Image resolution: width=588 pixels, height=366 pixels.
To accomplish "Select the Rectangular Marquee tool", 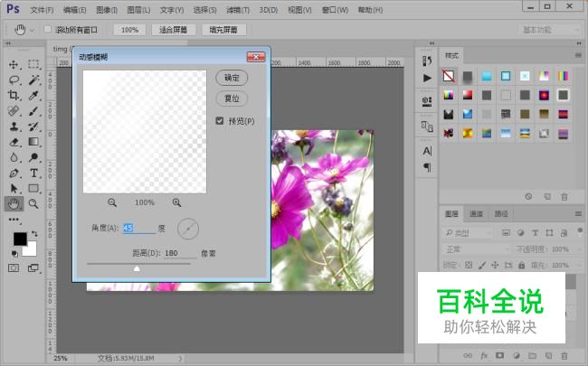I will coord(33,64).
